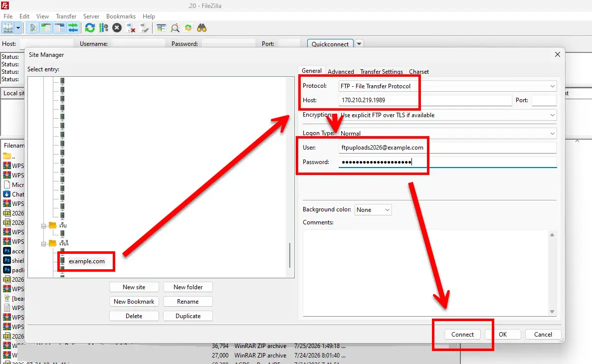This screenshot has height=364, width=592.
Task: Open the Background color dropdown
Action: click(373, 209)
